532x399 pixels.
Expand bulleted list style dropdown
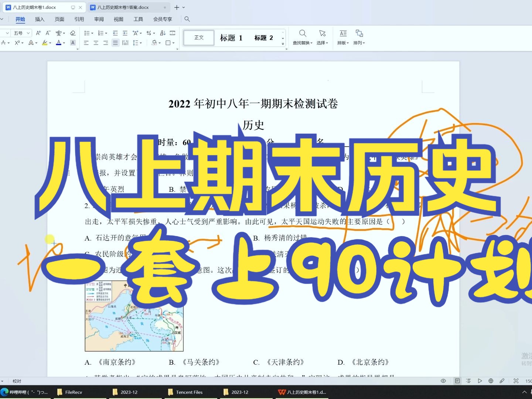coord(92,33)
